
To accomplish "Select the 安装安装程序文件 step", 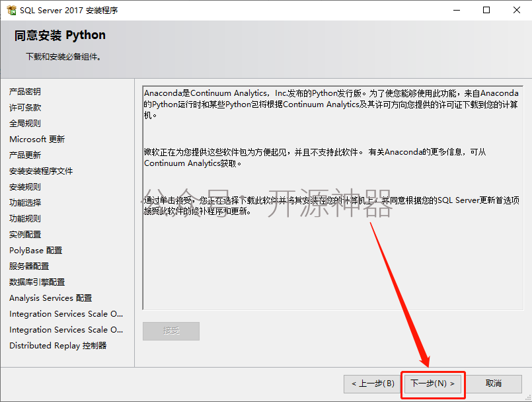I will (41, 171).
